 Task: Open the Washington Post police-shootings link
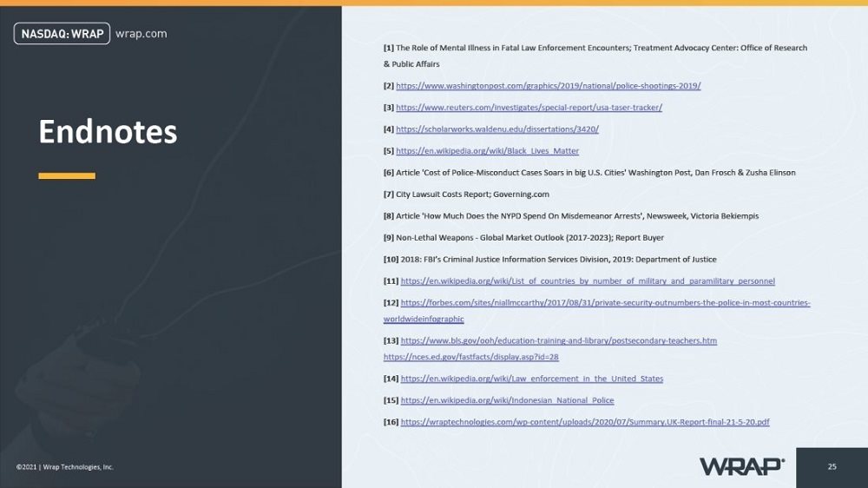tap(548, 86)
